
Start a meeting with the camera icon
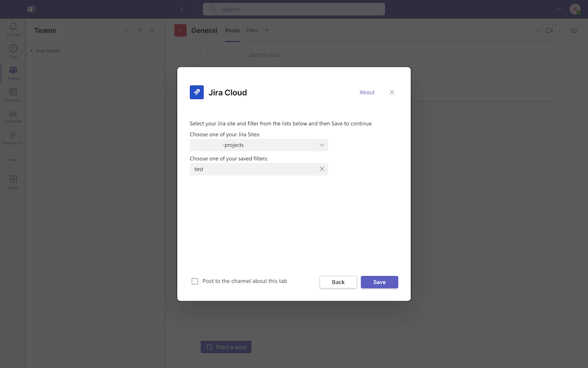point(549,31)
